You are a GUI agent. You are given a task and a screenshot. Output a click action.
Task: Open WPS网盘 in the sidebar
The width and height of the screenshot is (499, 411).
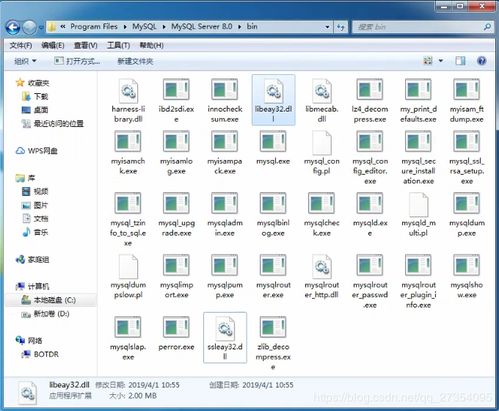[x=37, y=151]
